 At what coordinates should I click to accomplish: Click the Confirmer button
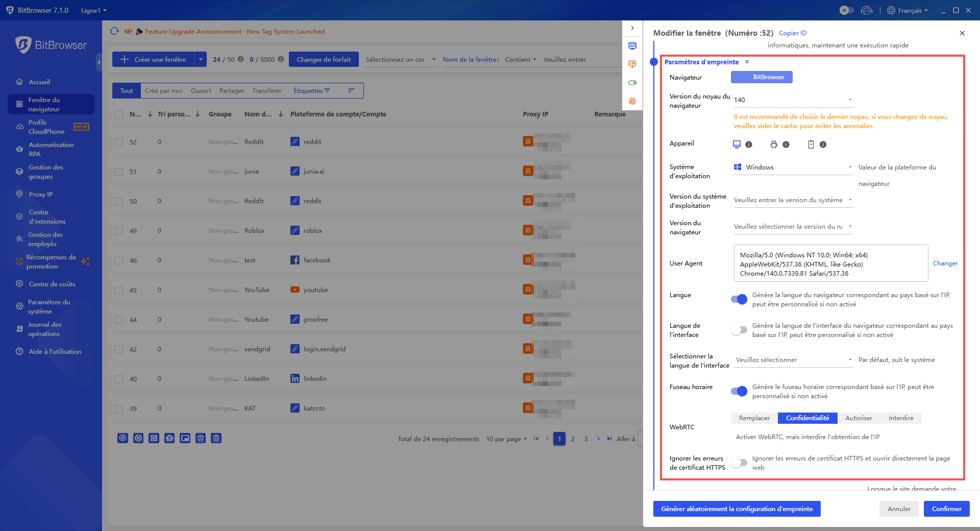tap(946, 509)
